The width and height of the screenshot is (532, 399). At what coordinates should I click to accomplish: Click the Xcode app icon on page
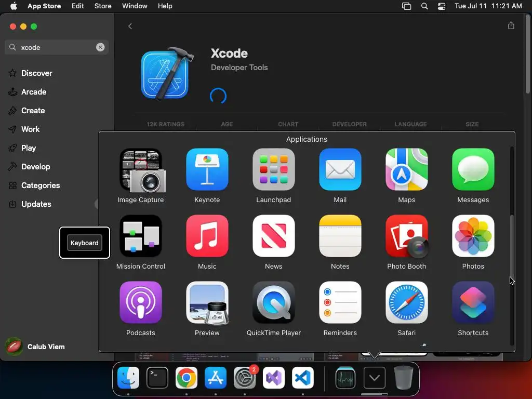coord(167,74)
